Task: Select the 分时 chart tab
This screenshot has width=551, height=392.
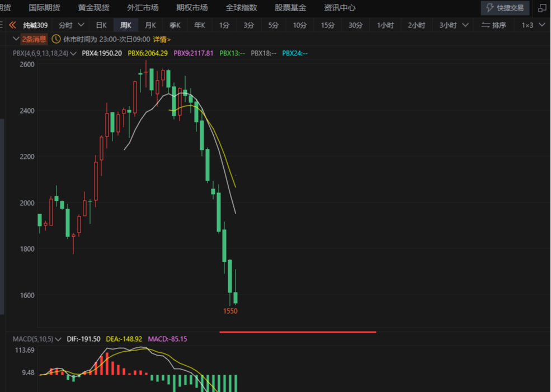Action: [x=65, y=25]
